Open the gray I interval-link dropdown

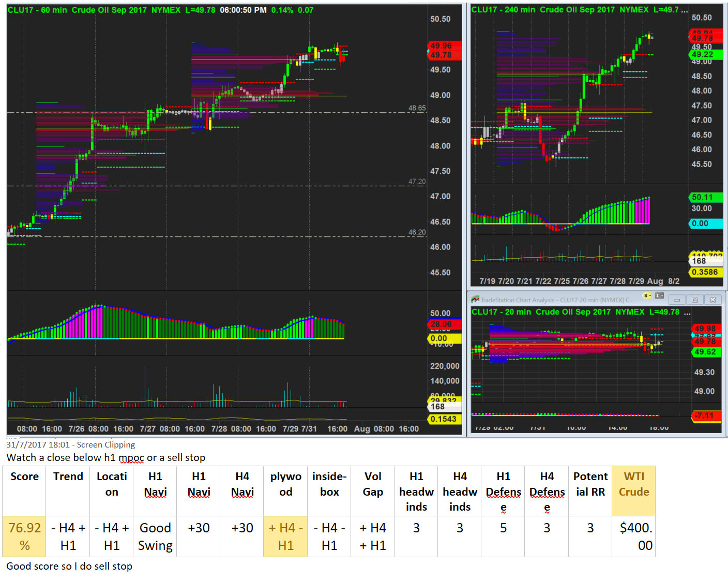point(659,296)
